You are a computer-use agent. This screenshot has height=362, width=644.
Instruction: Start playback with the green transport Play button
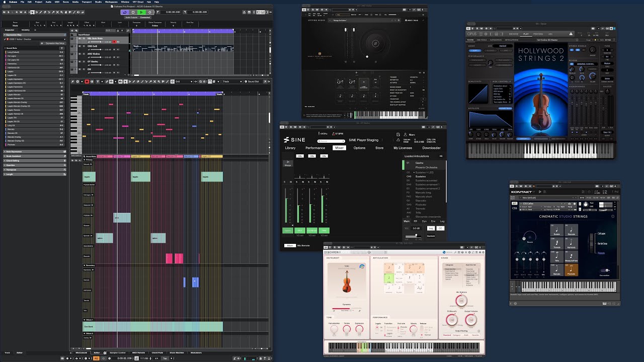pos(141,12)
